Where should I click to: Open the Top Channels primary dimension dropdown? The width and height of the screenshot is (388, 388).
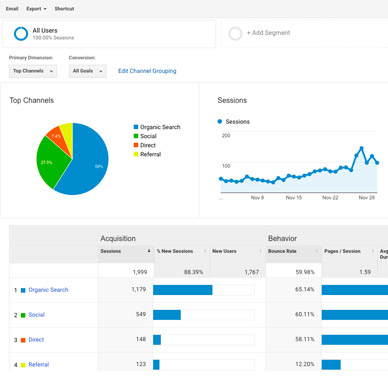(x=33, y=71)
